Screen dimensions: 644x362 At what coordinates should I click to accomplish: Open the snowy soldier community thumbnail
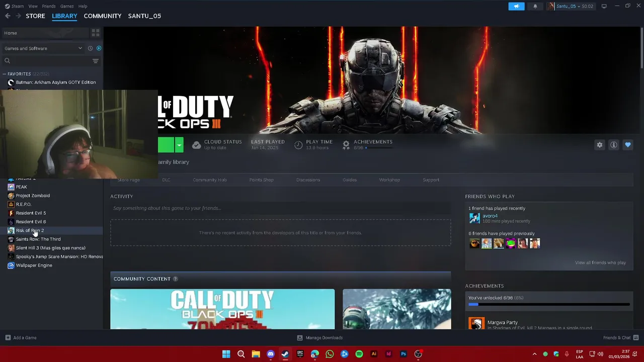[397, 309]
